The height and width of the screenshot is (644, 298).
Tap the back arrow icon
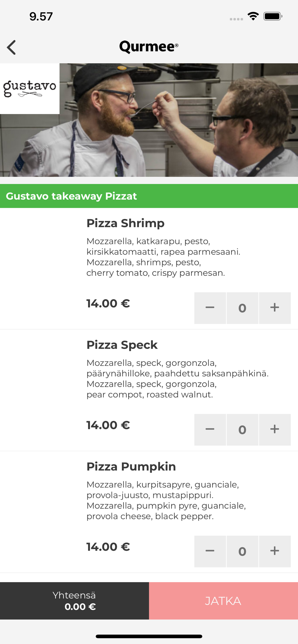[11, 47]
